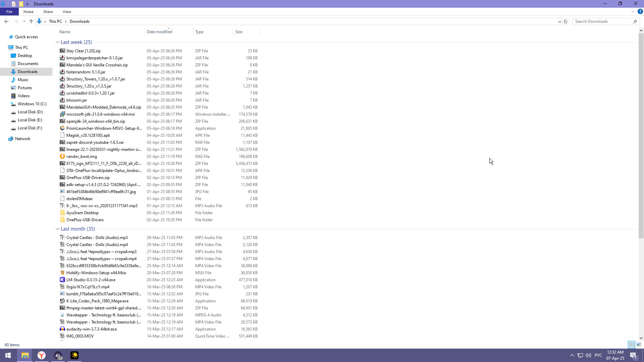Viewport: 644px width, 362px height.
Task: Switch to large thumbnails view icon
Action: tap(639, 345)
